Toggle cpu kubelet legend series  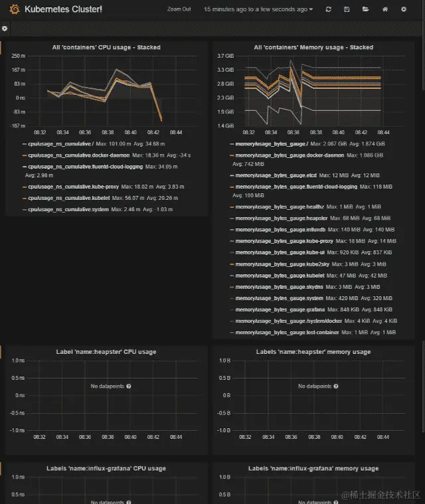point(69,198)
